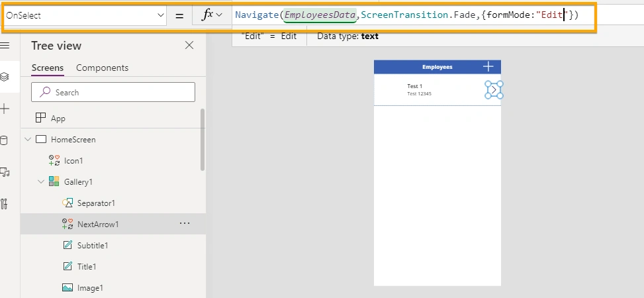The image size is (644, 298).
Task: Open the OnSelect property dropdown
Action: [85, 16]
